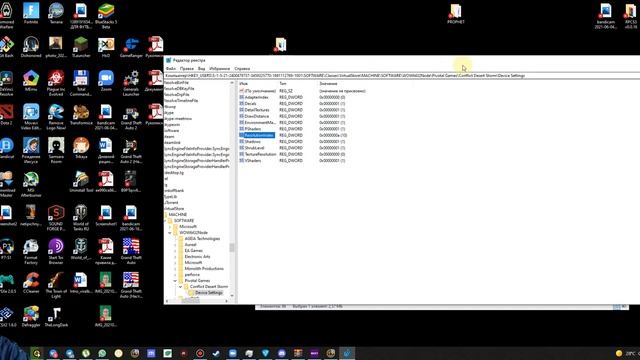Select the Generals Launcher desktop icon
The height and width of the screenshot is (360, 640).
(x=131, y=83)
